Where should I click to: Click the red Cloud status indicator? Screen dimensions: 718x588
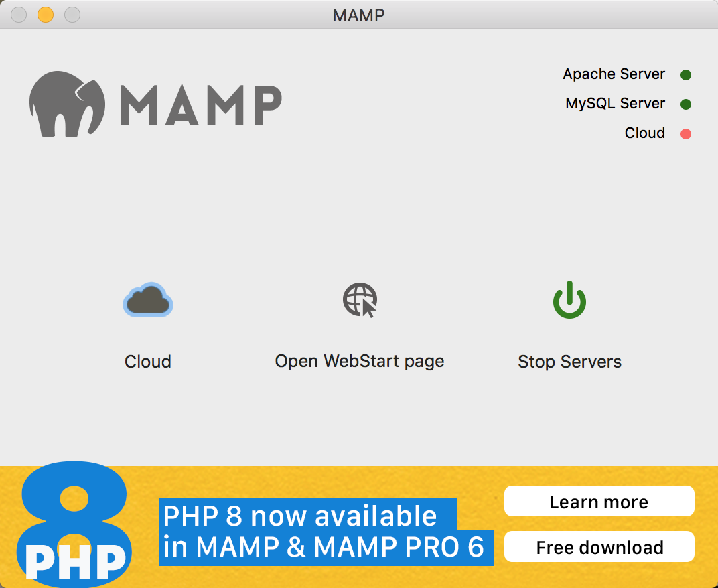point(685,134)
